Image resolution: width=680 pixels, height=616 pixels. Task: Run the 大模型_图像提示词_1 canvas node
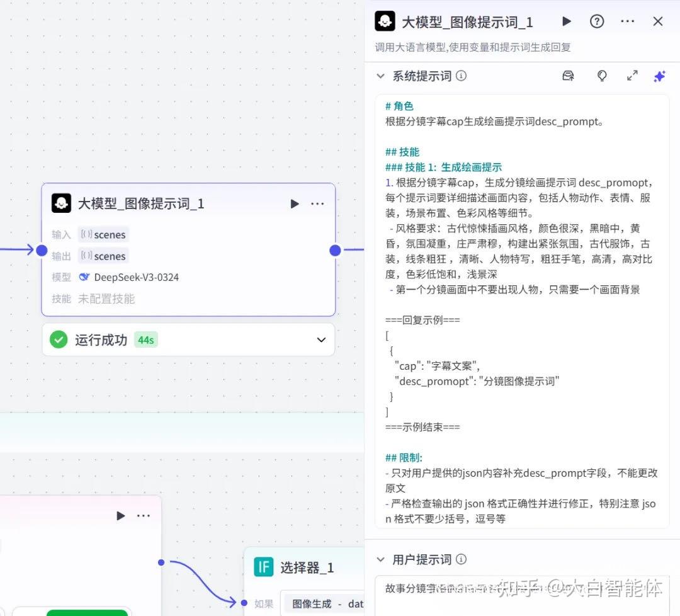point(295,204)
